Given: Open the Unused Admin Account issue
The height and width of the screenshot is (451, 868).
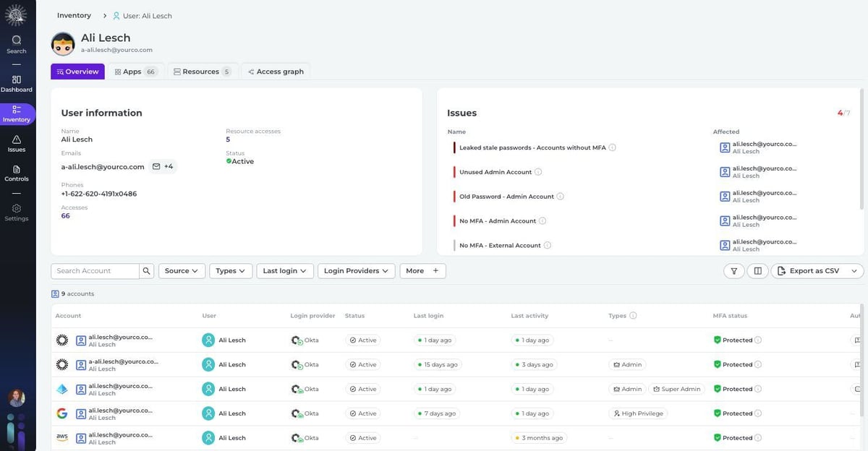Looking at the screenshot, I should tap(495, 172).
